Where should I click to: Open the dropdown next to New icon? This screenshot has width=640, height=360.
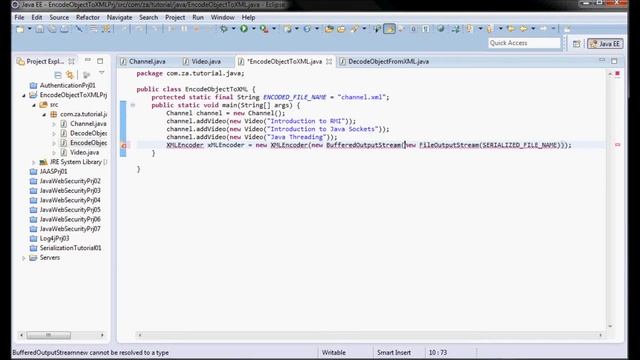coord(29,29)
